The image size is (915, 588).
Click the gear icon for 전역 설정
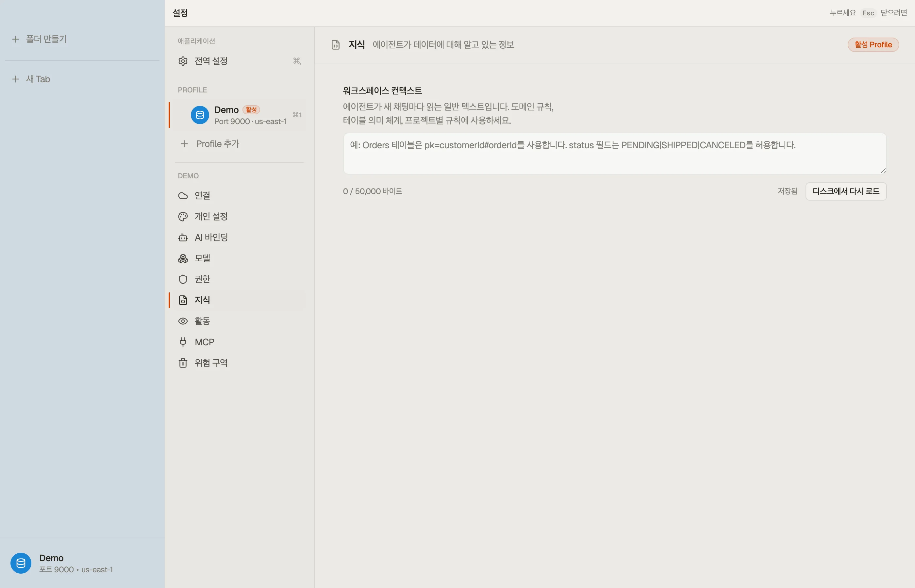(183, 61)
